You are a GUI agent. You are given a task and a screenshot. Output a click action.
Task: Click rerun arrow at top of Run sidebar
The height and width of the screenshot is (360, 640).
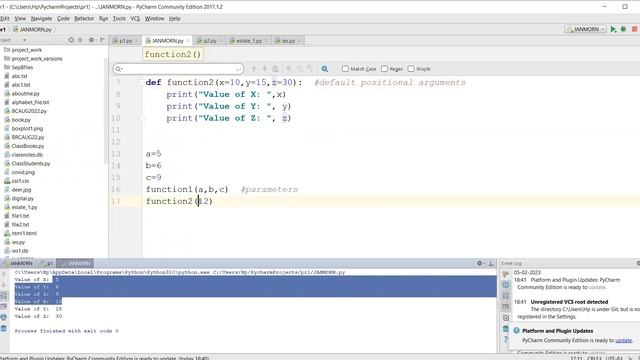pos(4,275)
